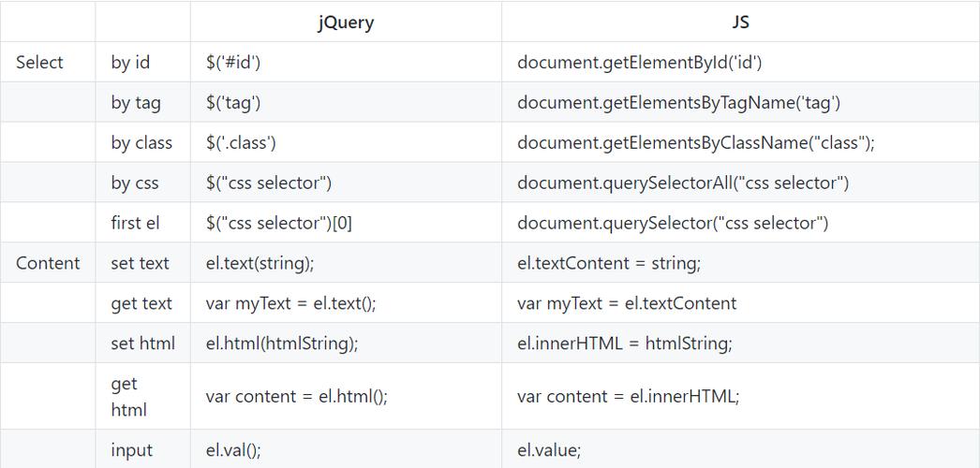The width and height of the screenshot is (980, 468).
Task: Click the 'get text' cell
Action: tap(143, 302)
